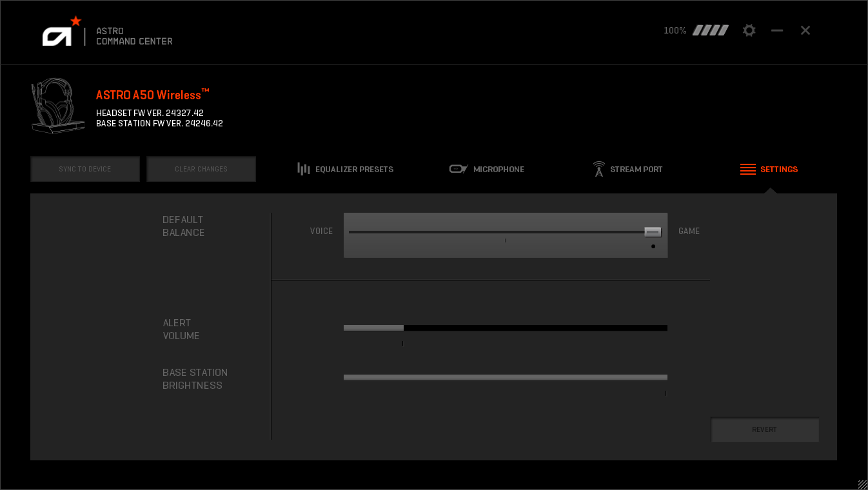Minimize the Command Center window

click(x=777, y=30)
